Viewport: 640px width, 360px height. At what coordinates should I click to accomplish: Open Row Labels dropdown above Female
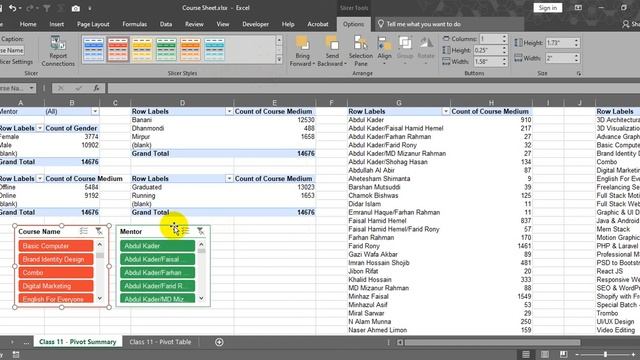(x=40, y=128)
